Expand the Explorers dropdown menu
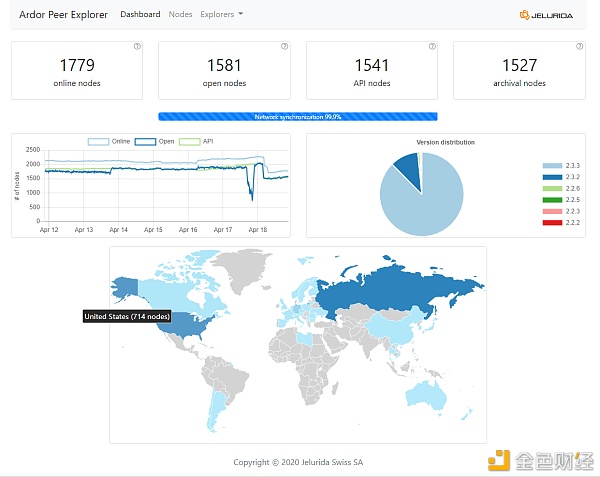This screenshot has height=477, width=600. tap(222, 14)
